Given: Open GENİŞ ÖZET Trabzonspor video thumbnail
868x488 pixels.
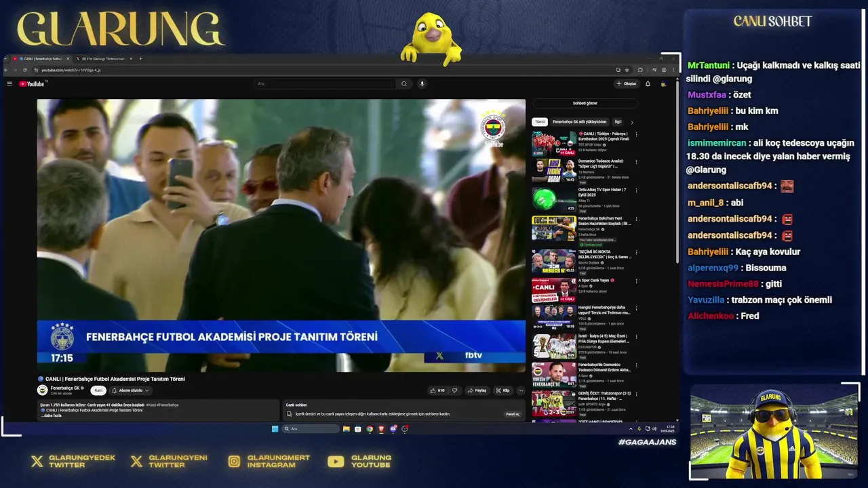Looking at the screenshot, I should [x=554, y=403].
